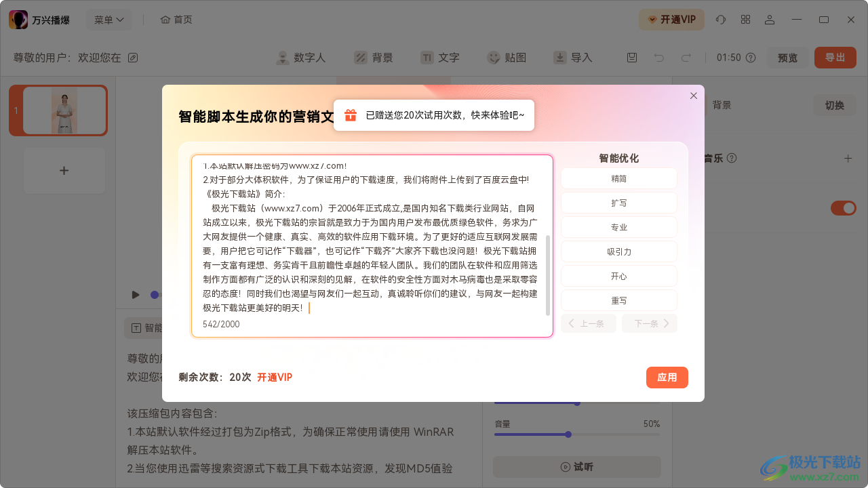
Task: Adjust the 音量 volume slider
Action: [x=577, y=434]
